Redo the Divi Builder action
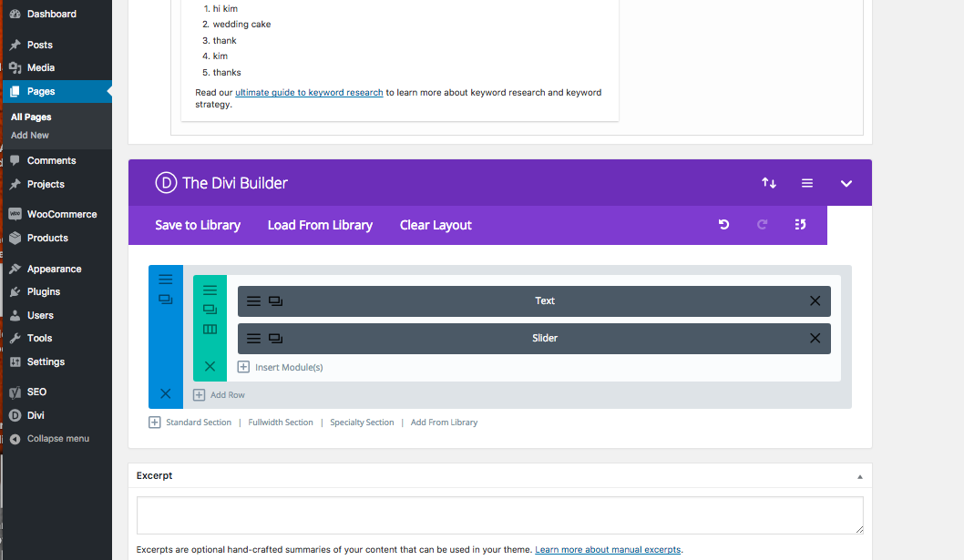 (762, 224)
